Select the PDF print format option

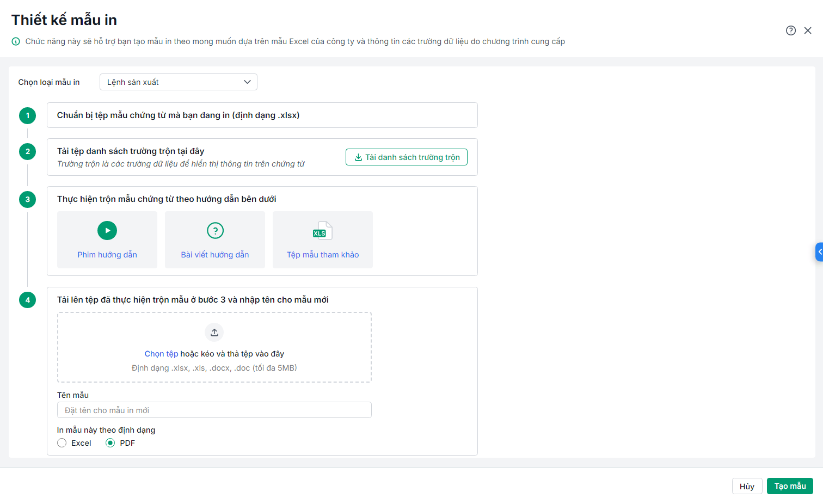point(110,443)
